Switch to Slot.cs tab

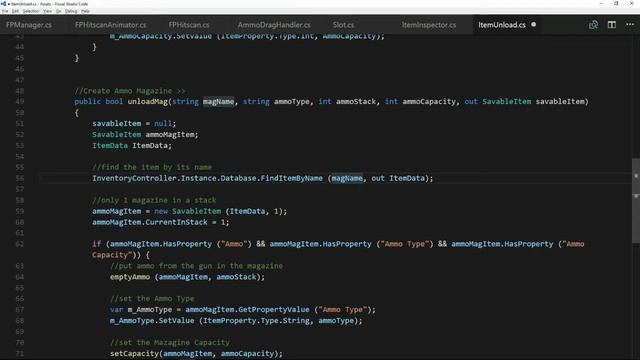tap(343, 25)
